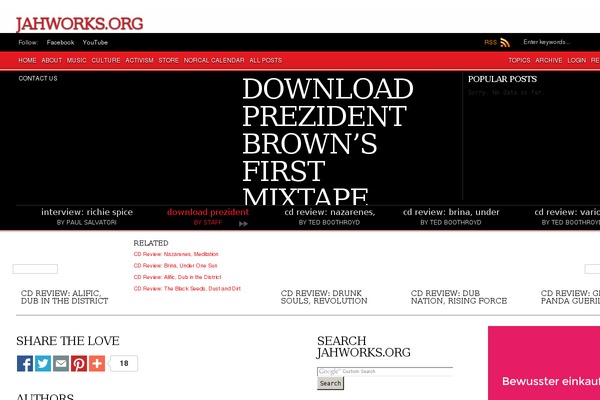Open the Download Prezident Brown's First Mixtape headline

[x=328, y=141]
